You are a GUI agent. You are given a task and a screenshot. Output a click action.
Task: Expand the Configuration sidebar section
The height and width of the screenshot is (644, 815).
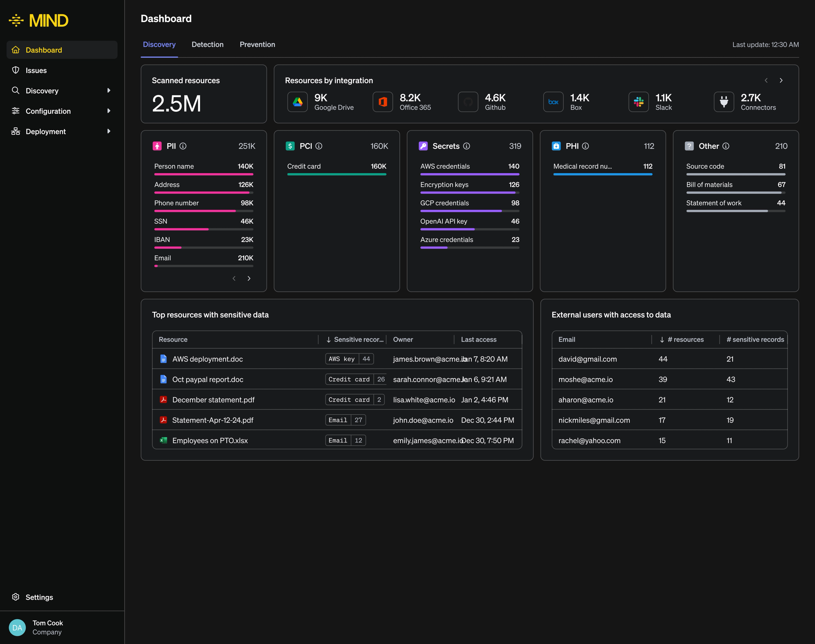click(109, 111)
